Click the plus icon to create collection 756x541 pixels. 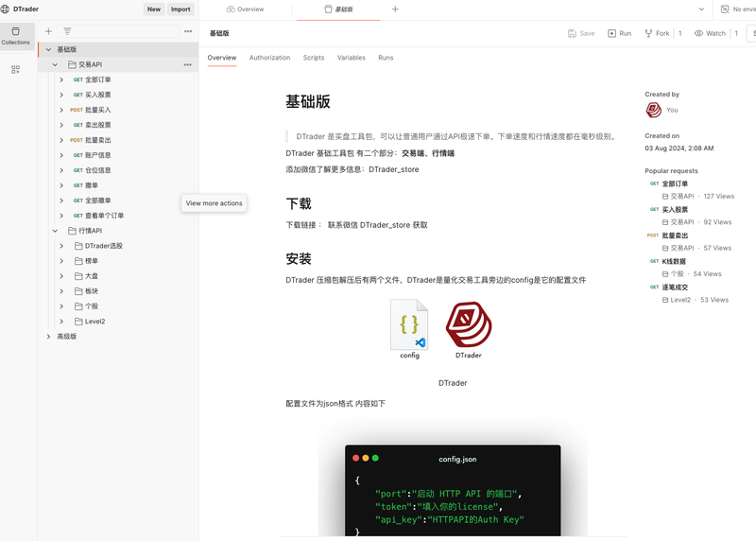(x=48, y=31)
